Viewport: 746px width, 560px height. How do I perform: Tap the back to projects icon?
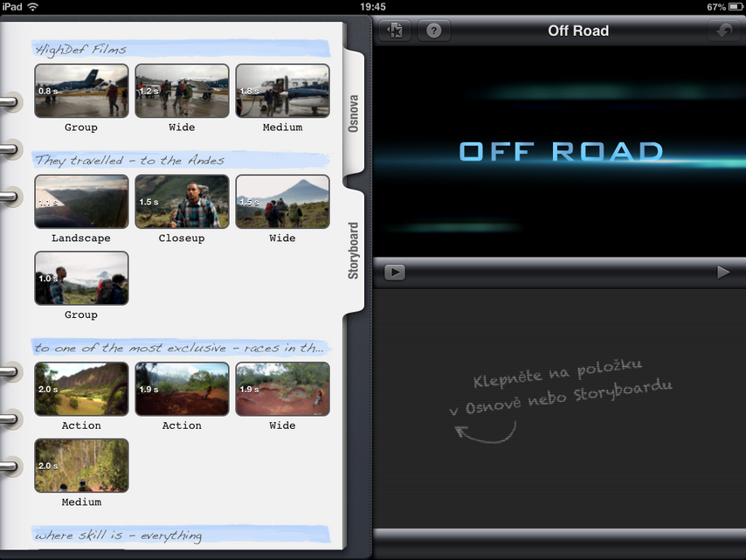(395, 31)
